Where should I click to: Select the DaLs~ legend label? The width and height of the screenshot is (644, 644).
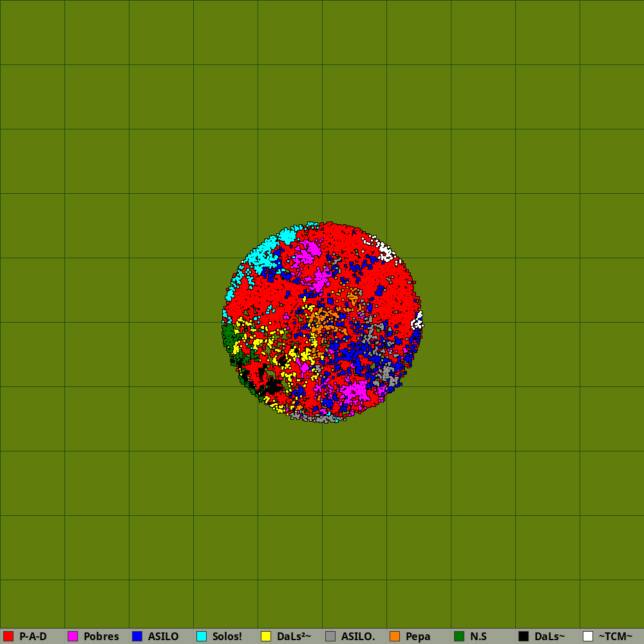pos(550,636)
